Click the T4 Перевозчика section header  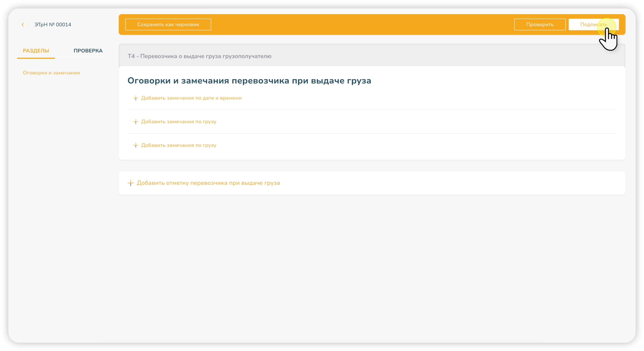199,56
